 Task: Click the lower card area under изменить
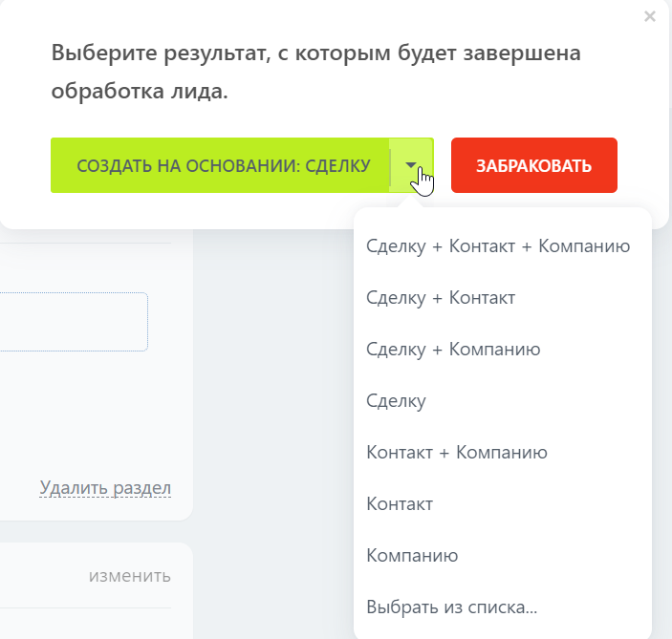[86, 623]
